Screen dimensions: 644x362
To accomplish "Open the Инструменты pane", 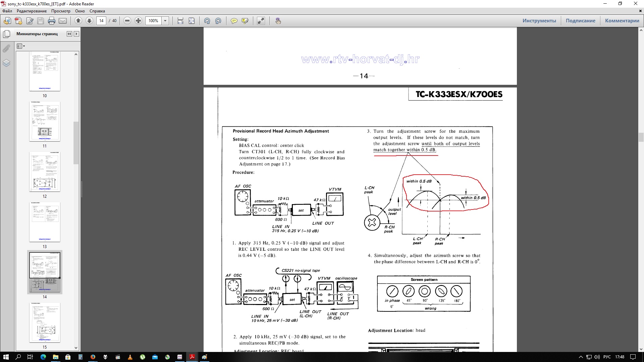I will 539,21.
